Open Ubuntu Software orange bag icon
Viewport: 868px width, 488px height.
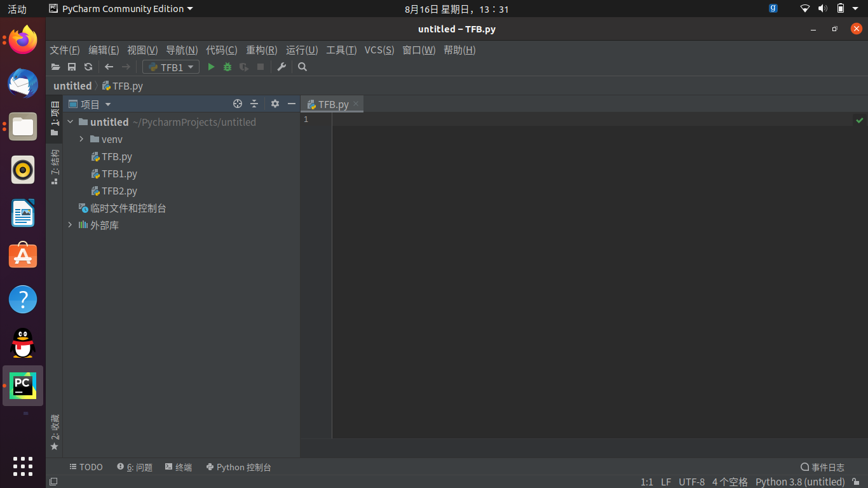click(23, 255)
